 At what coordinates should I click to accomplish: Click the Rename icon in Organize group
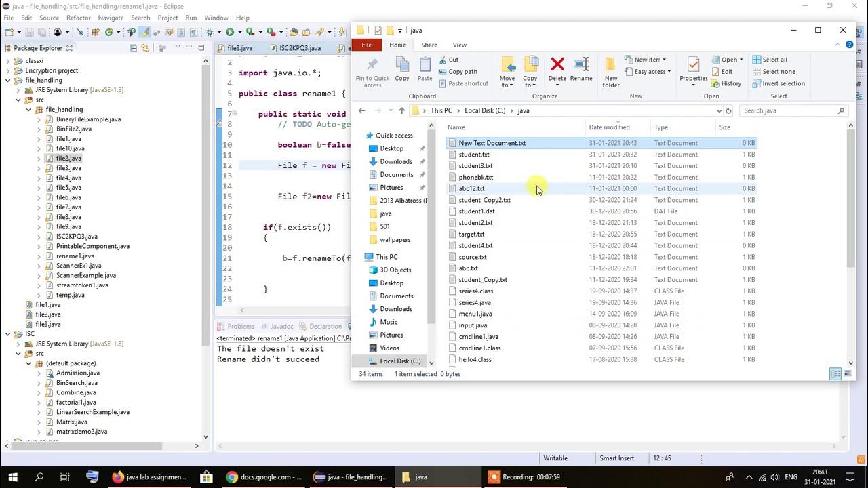coord(581,64)
